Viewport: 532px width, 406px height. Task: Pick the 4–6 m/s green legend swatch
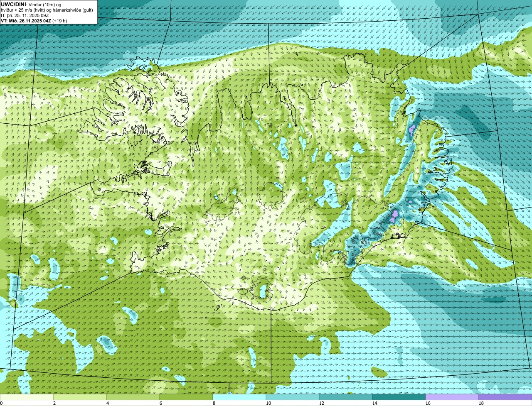(133, 397)
